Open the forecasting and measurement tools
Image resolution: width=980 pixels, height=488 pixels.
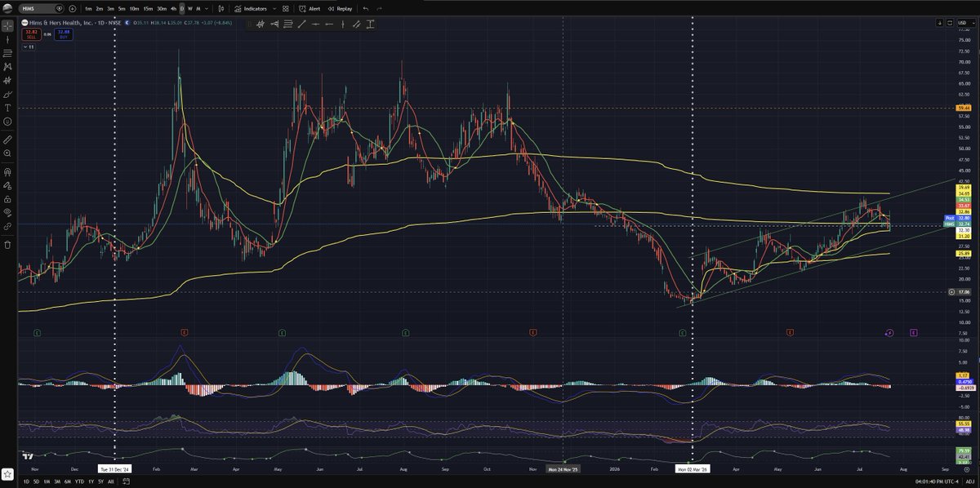[7, 80]
